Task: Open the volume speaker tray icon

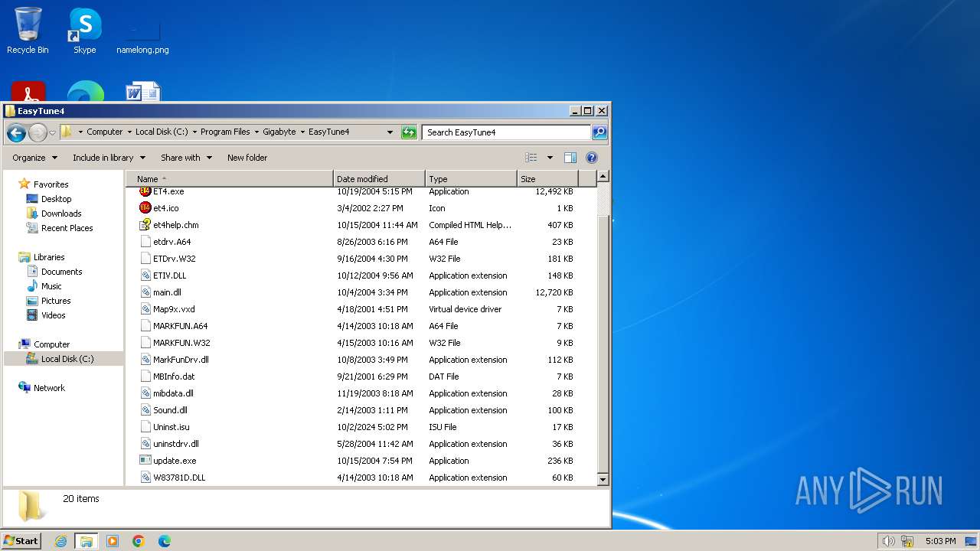Action: (888, 541)
